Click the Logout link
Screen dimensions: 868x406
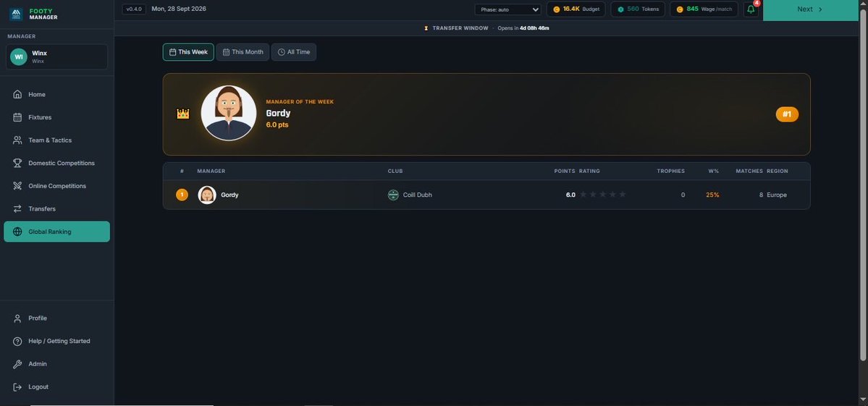point(56,387)
